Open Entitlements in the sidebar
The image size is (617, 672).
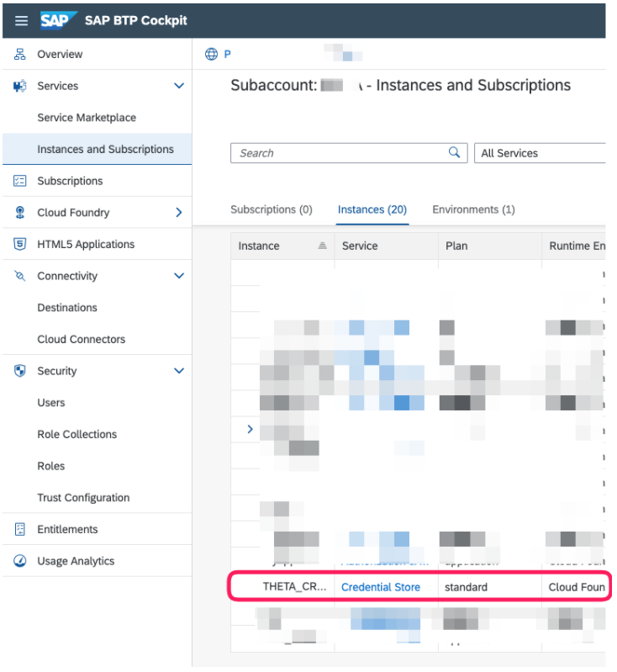[97, 529]
